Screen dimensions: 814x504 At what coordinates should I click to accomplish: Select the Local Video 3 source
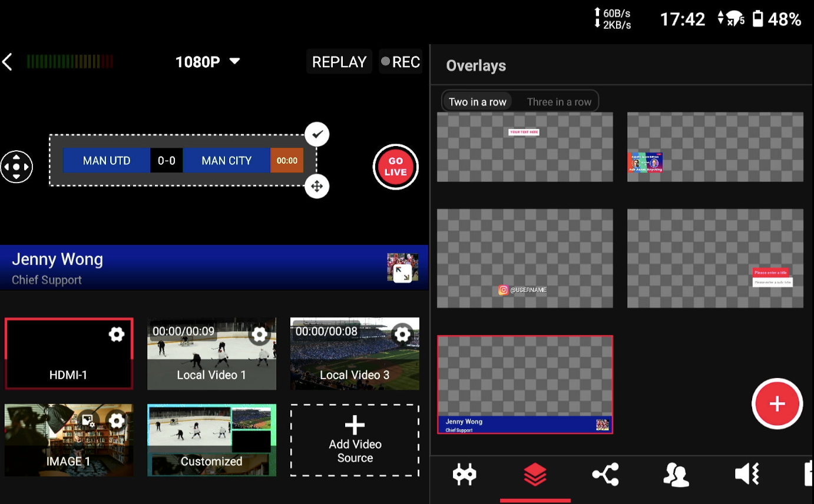(355, 354)
